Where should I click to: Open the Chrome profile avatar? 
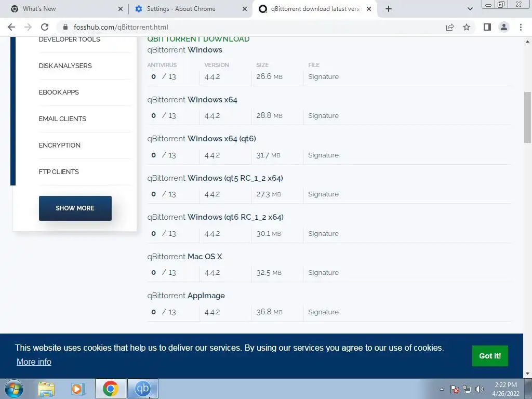point(504,27)
